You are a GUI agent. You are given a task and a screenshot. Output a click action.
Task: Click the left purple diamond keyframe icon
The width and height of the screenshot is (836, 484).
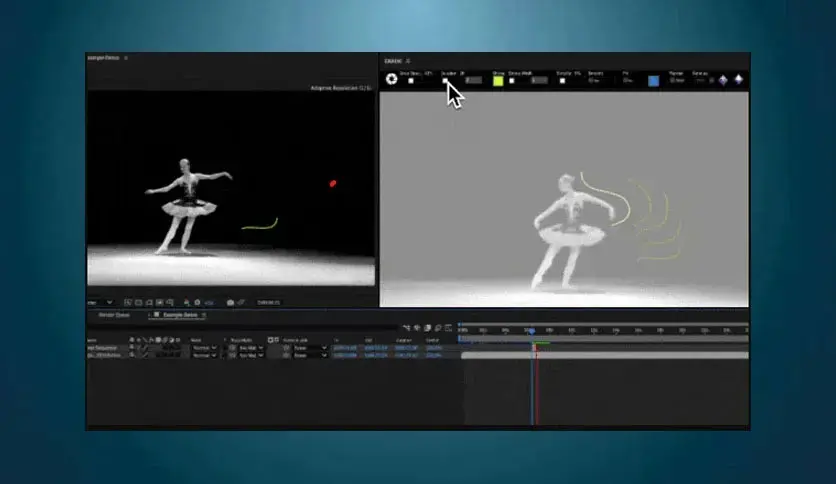coord(723,80)
